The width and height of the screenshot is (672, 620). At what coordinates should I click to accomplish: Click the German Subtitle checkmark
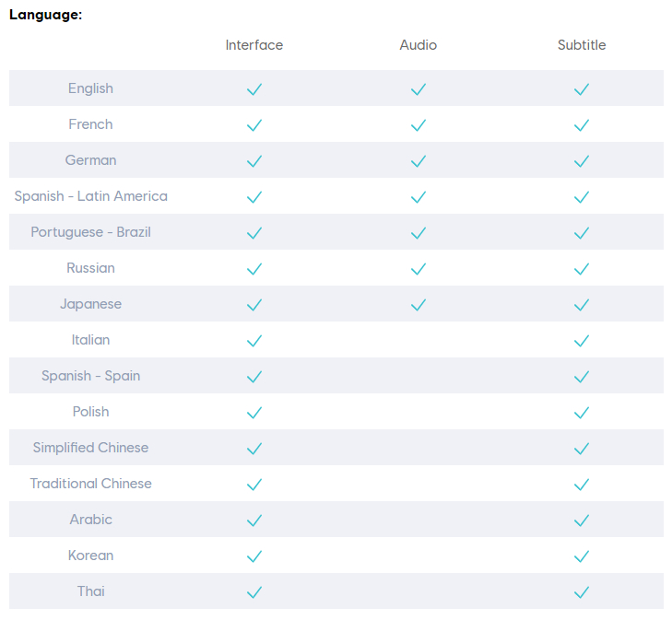pos(582,161)
